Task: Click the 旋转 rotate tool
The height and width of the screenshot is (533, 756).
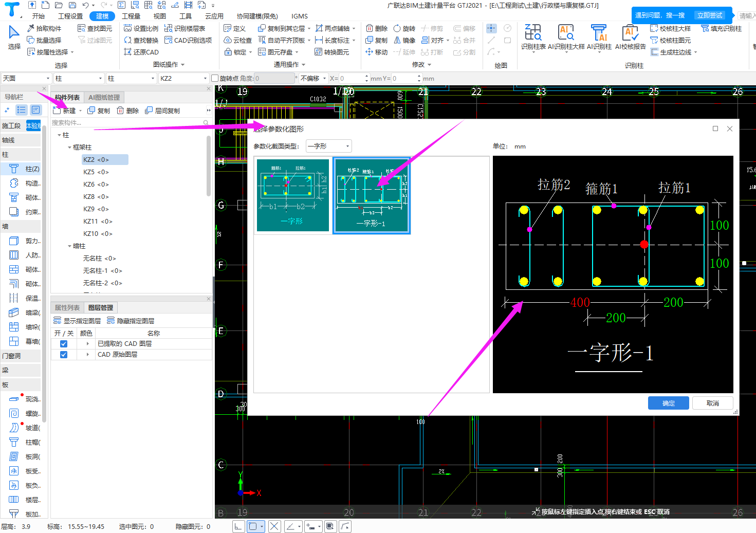Action: [404, 28]
